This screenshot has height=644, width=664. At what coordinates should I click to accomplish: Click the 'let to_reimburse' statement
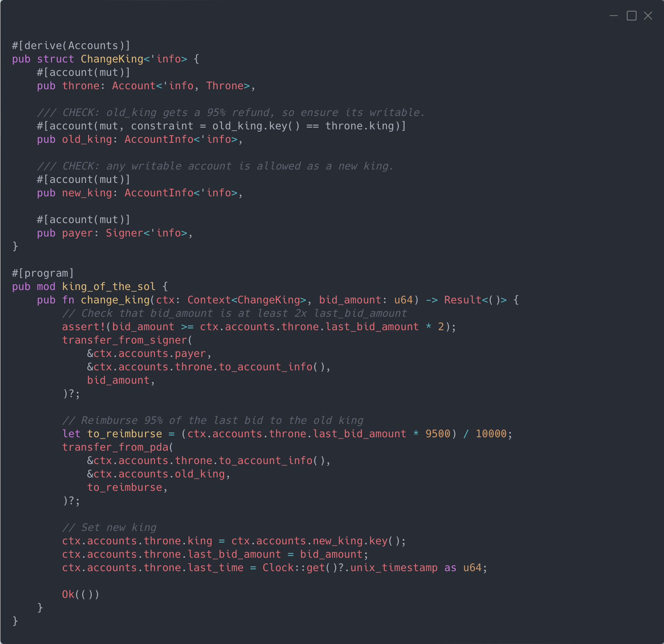287,434
